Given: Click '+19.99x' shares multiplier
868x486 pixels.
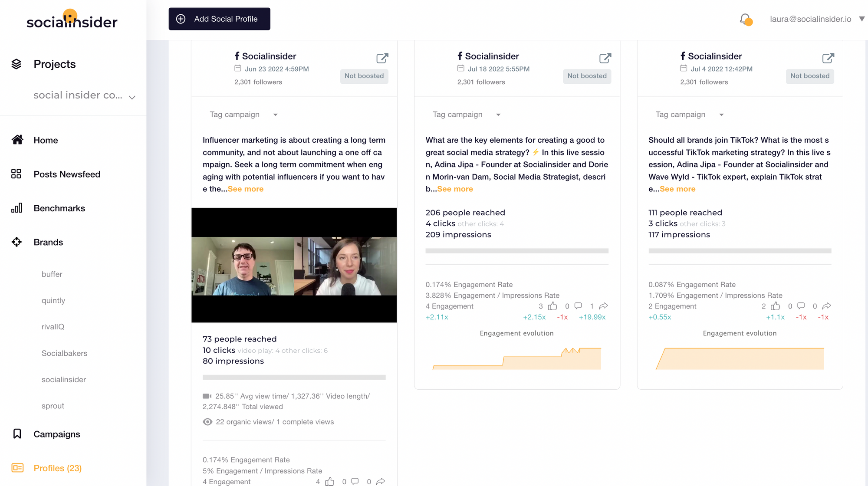Looking at the screenshot, I should pyautogui.click(x=592, y=317).
